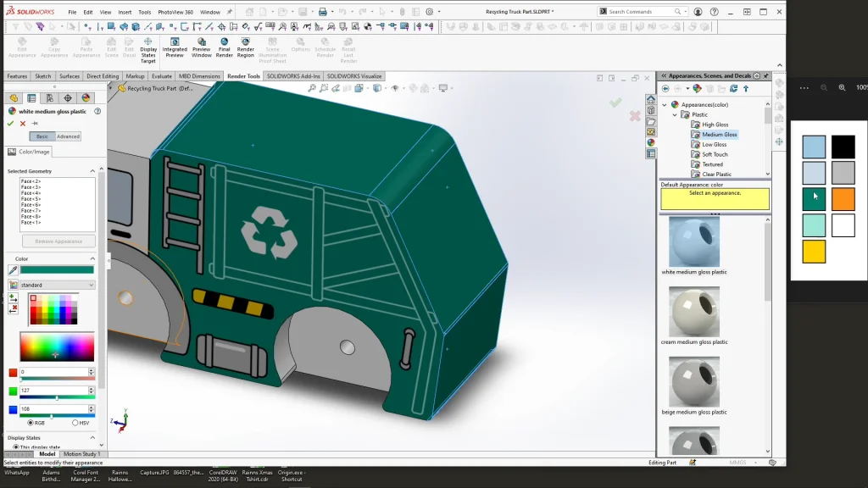Select the Low Gloss folder
Image resolution: width=868 pixels, height=488 pixels.
[x=714, y=145]
